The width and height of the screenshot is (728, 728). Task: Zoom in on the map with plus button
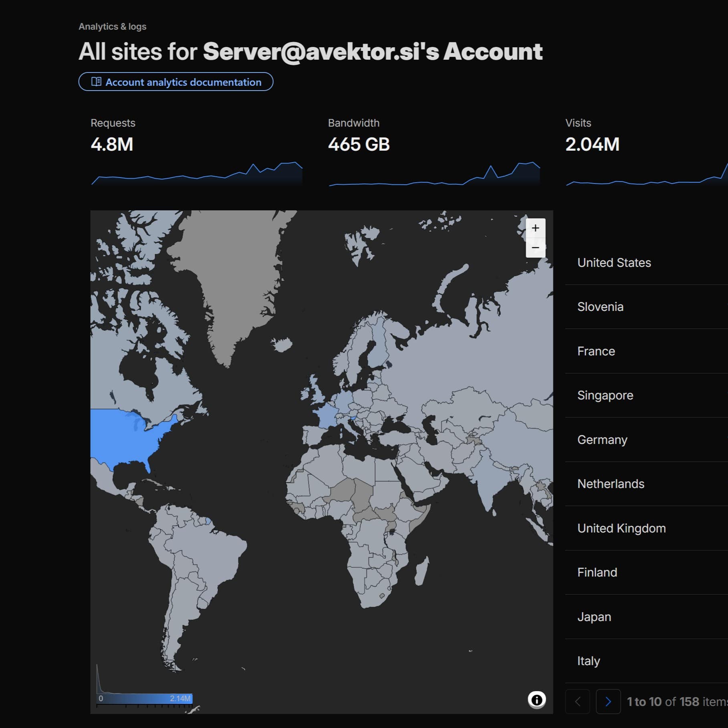[x=535, y=228]
